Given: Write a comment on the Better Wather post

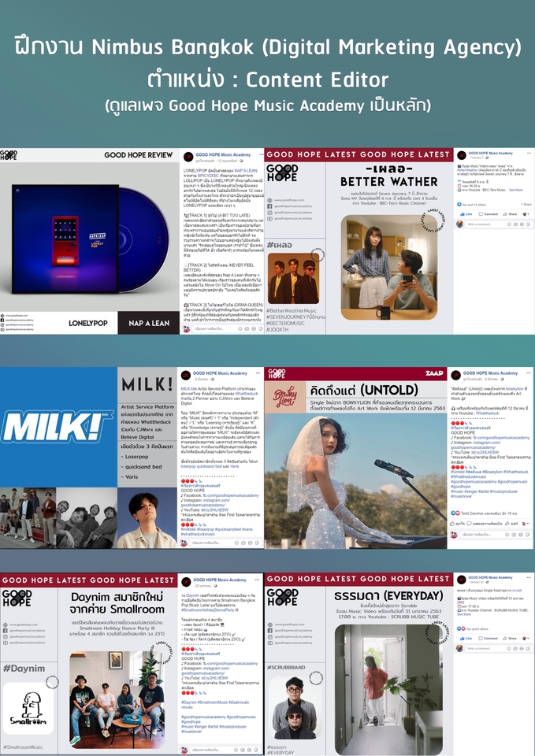Looking at the screenshot, I should [x=500, y=224].
